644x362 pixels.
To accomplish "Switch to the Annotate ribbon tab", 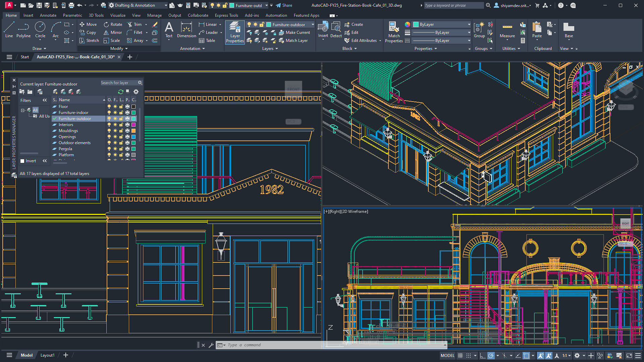I will pyautogui.click(x=48, y=15).
